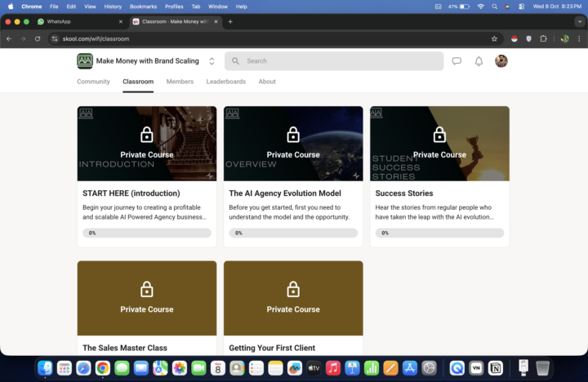Viewport: 588px width, 382px height.
Task: Switch to the WhatsApp browser tab
Action: click(x=80, y=21)
